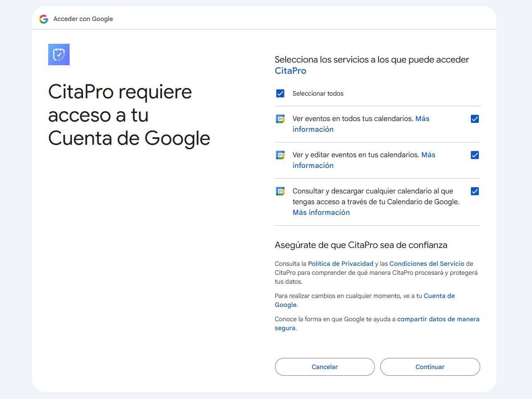
Task: Click calendar icon beside 'Consultar y descargar'
Action: [x=280, y=191]
